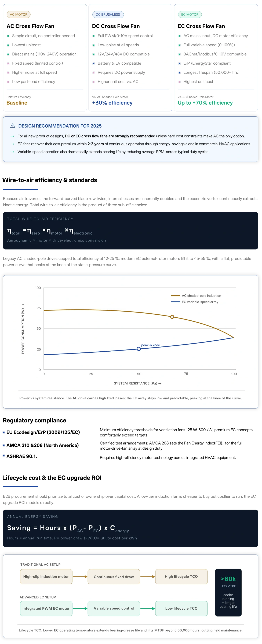The image size is (262, 644).
Task: Click the AC Cross Flow Fan heading
Action: pyautogui.click(x=30, y=26)
